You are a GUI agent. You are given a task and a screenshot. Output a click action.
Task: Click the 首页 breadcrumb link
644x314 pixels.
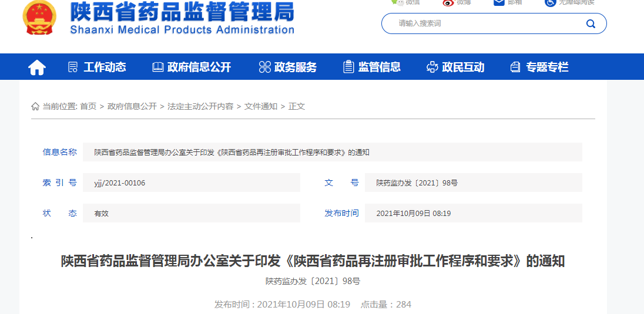click(x=88, y=106)
